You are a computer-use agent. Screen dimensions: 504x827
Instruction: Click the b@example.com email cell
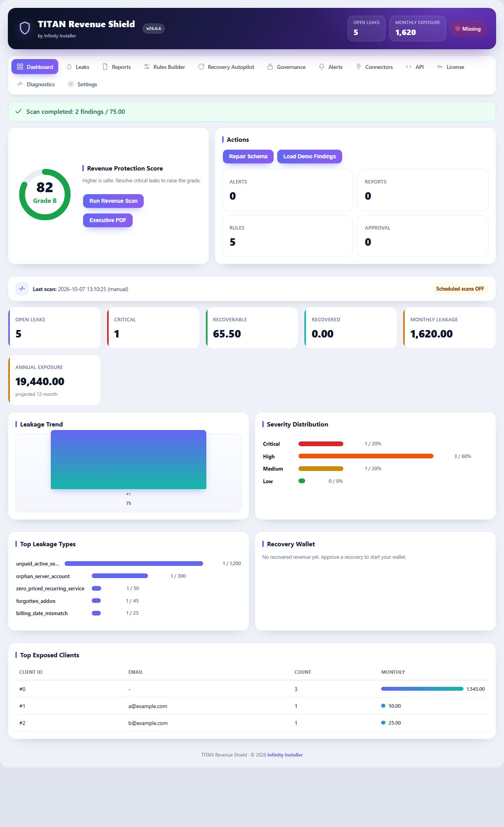click(x=148, y=723)
